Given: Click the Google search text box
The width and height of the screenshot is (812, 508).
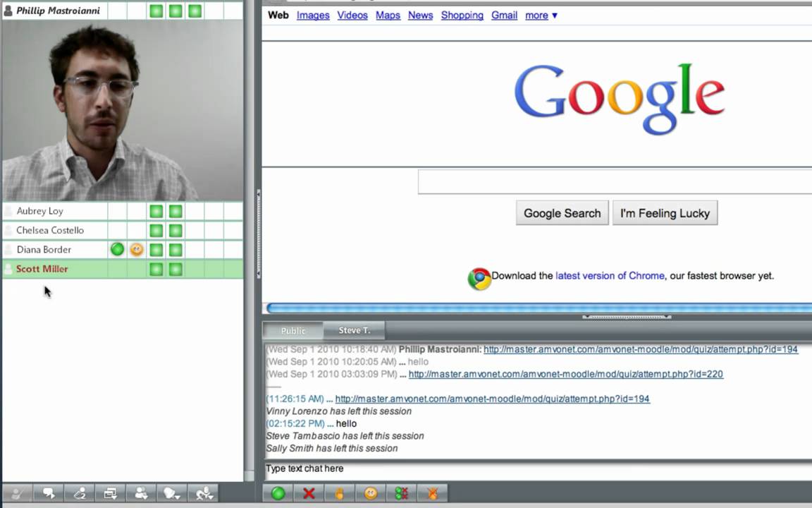Looking at the screenshot, I should click(615, 182).
